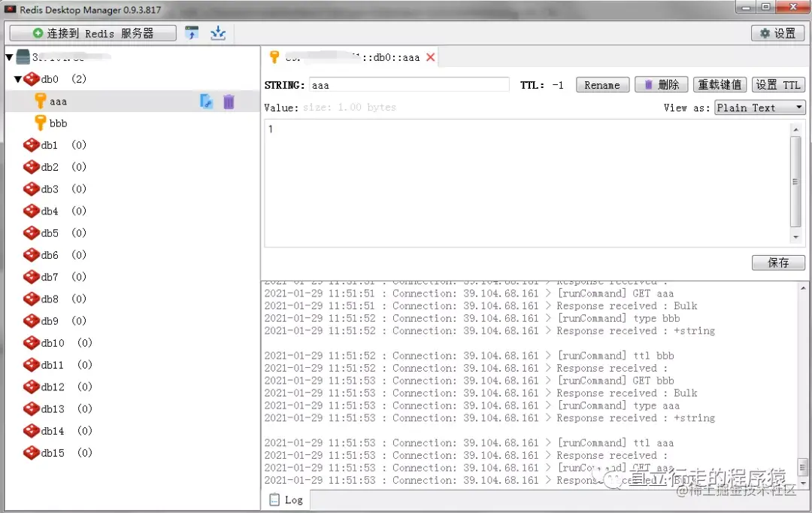Click Connect to Redis Server button
This screenshot has height=513, width=812.
pos(93,33)
